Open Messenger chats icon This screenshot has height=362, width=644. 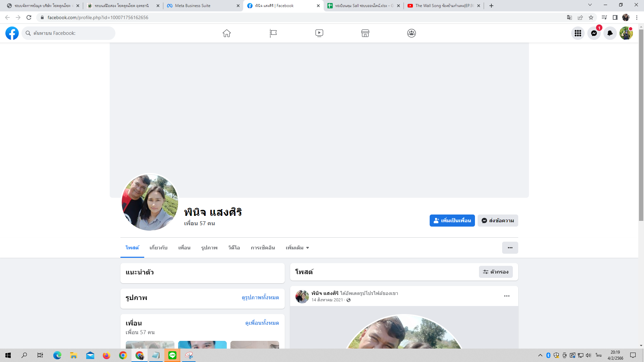coord(594,33)
